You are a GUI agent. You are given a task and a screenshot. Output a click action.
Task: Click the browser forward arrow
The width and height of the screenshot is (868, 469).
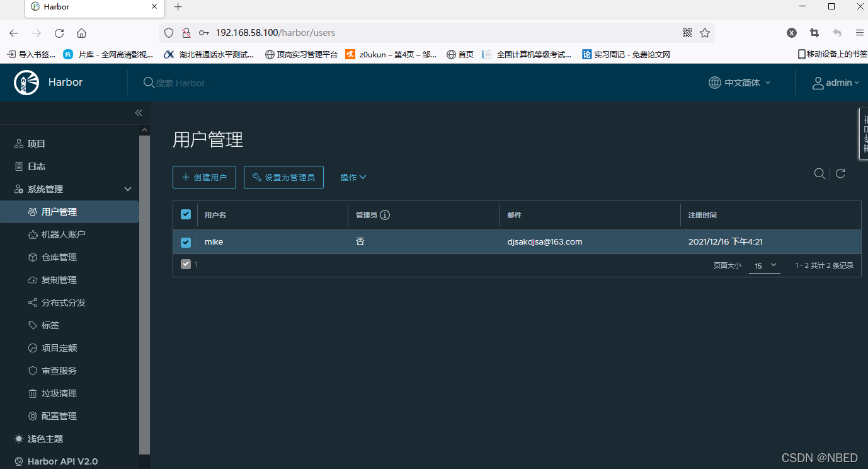pos(37,33)
